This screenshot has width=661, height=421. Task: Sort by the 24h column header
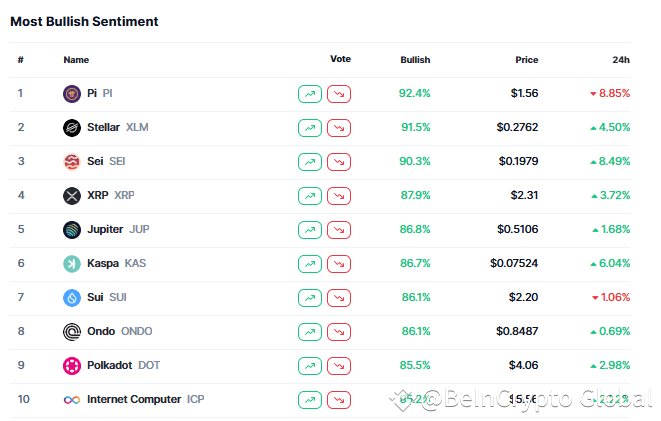[620, 60]
